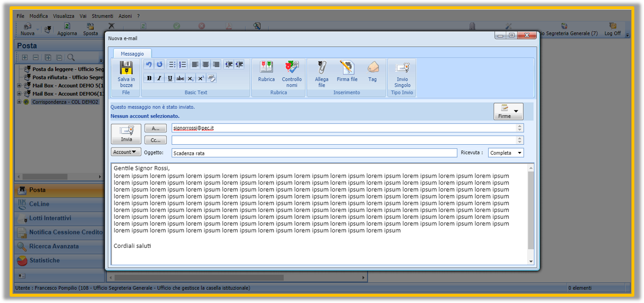This screenshot has width=644, height=303.
Task: Open the Lotti Interattivi navigation section
Action: click(59, 218)
